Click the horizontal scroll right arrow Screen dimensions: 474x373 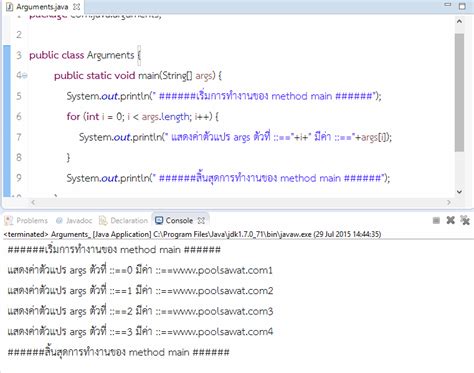point(449,202)
